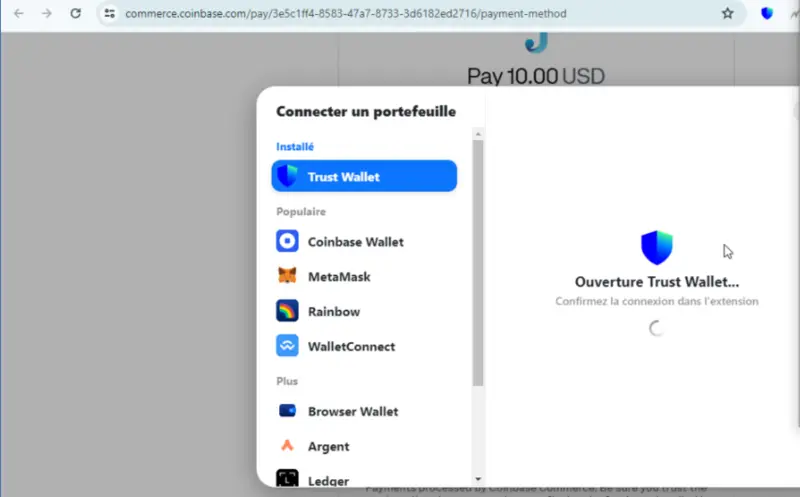Choose Coinbase Wallet option

click(364, 241)
